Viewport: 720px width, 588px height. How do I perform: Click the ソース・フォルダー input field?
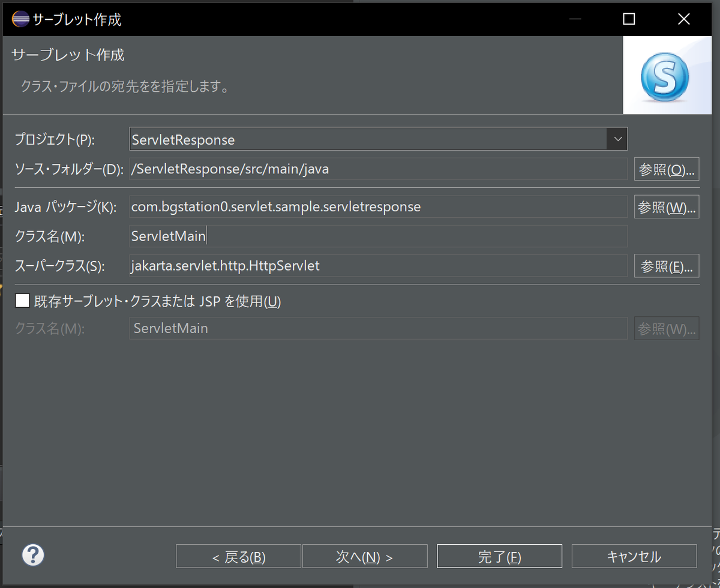pos(378,169)
